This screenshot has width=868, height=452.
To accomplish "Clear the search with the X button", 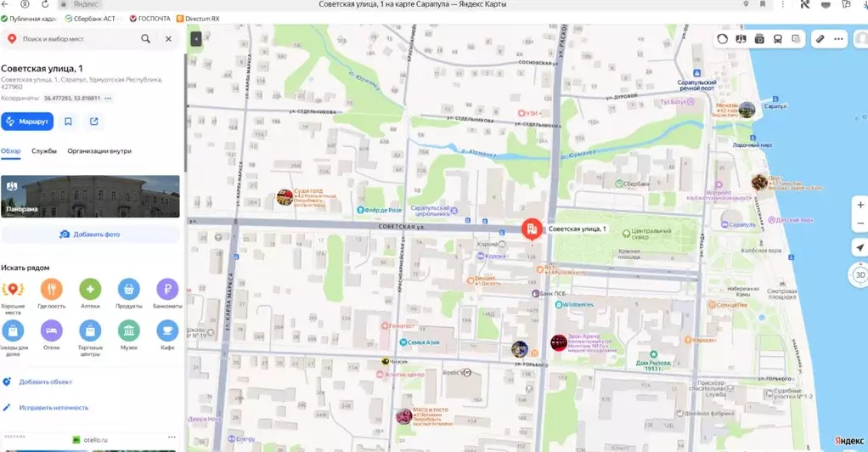I will [x=168, y=39].
